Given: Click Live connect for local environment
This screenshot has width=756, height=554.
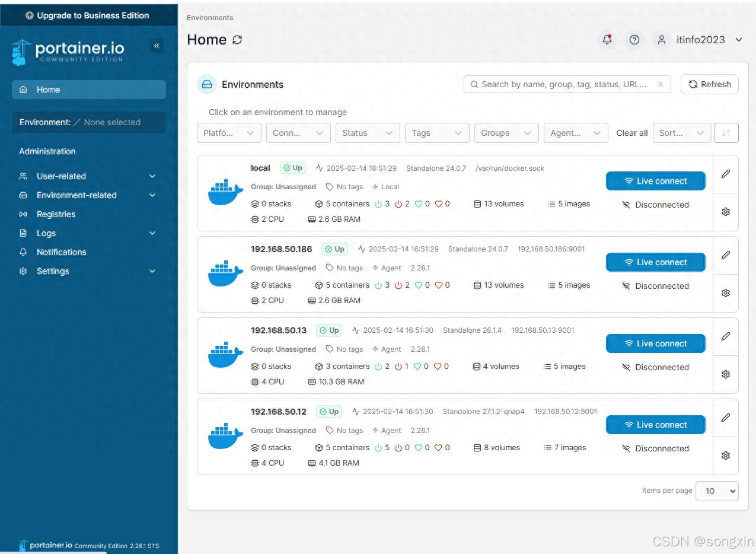Looking at the screenshot, I should [x=656, y=181].
